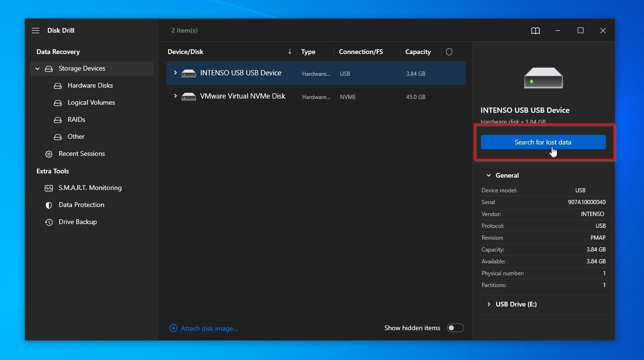Click the VMware Virtual NVMe disk icon

[188, 97]
